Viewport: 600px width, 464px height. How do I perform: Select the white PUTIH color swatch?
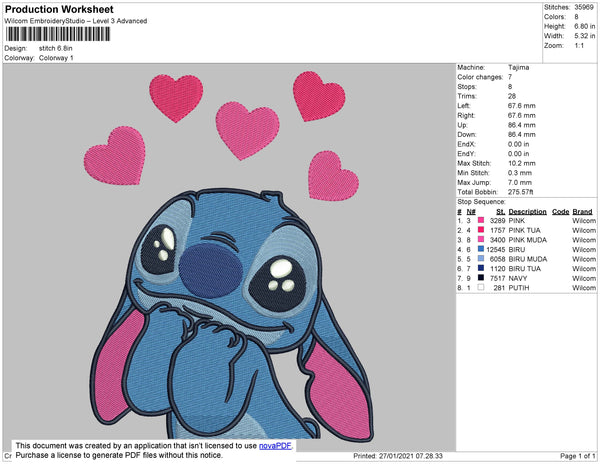(x=481, y=287)
